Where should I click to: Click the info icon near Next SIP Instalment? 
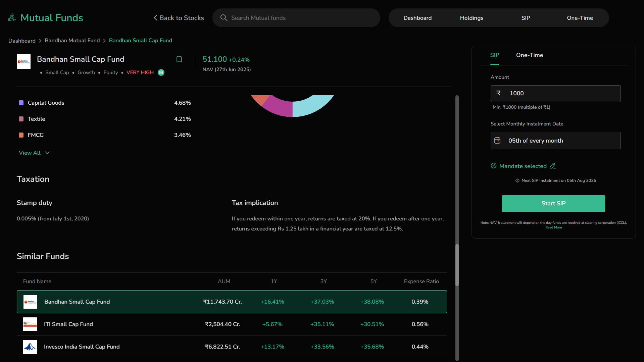pyautogui.click(x=517, y=180)
